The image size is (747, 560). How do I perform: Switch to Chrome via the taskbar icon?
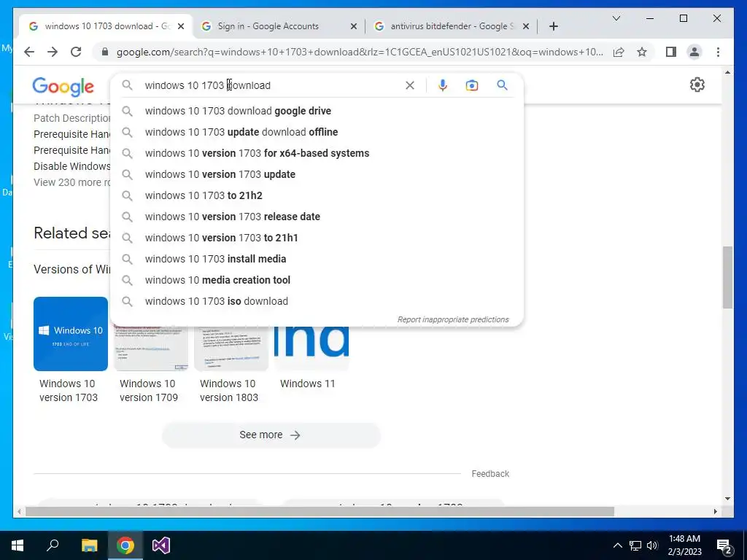point(125,545)
